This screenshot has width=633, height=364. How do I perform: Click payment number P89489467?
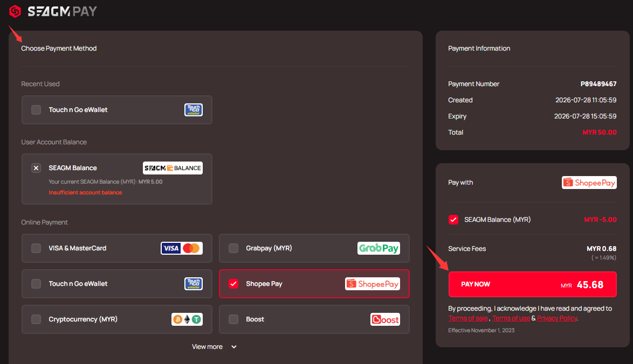click(x=598, y=84)
